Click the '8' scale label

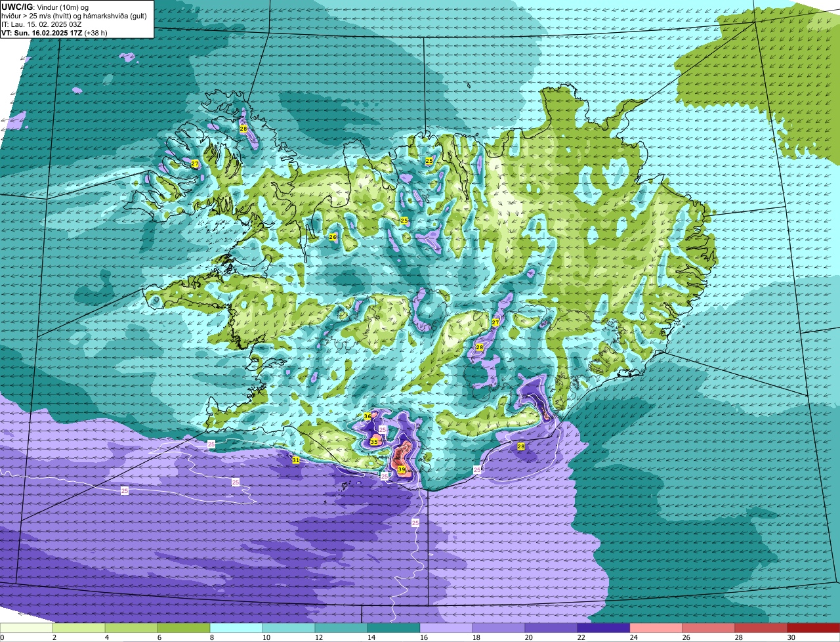pyautogui.click(x=212, y=637)
